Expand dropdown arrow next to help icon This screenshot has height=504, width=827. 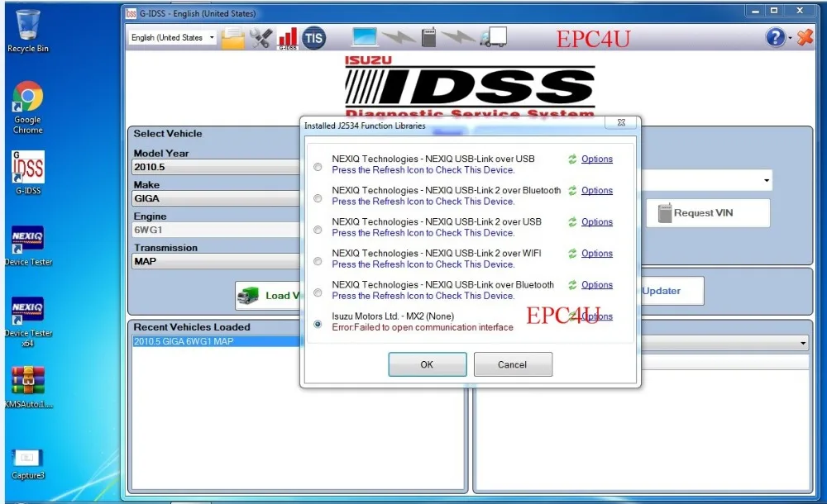790,38
